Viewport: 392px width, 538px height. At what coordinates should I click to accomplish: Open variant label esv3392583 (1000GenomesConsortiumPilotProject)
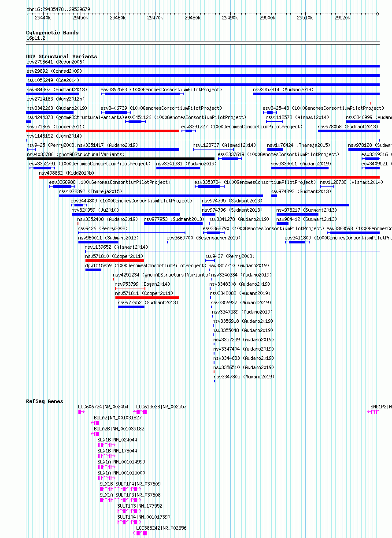(161, 90)
